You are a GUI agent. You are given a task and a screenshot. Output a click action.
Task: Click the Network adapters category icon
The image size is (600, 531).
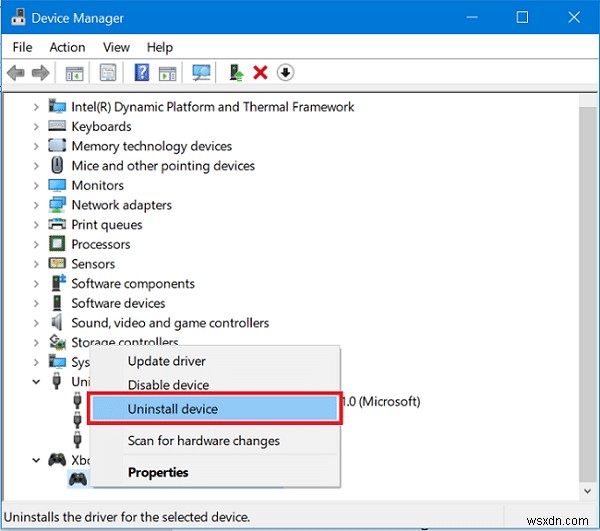(x=57, y=205)
